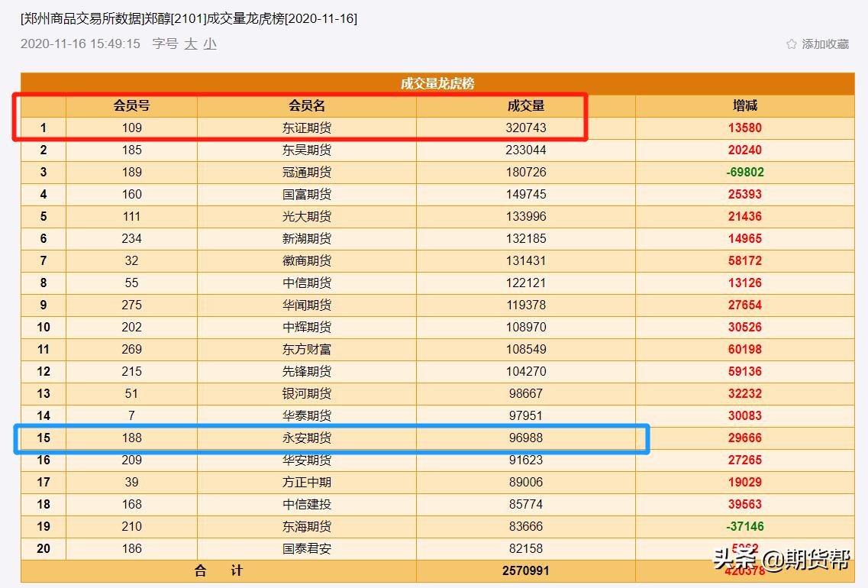Click the 会员名 column header

point(305,105)
